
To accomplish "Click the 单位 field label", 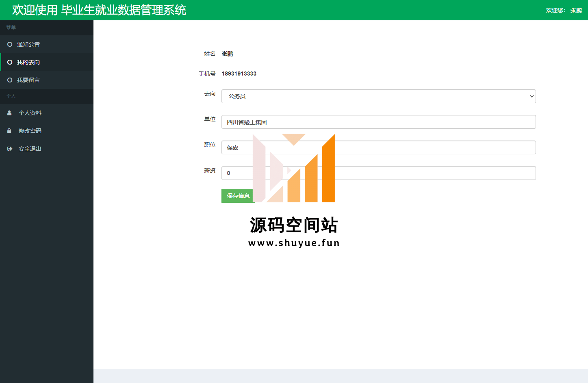I will coord(210,119).
